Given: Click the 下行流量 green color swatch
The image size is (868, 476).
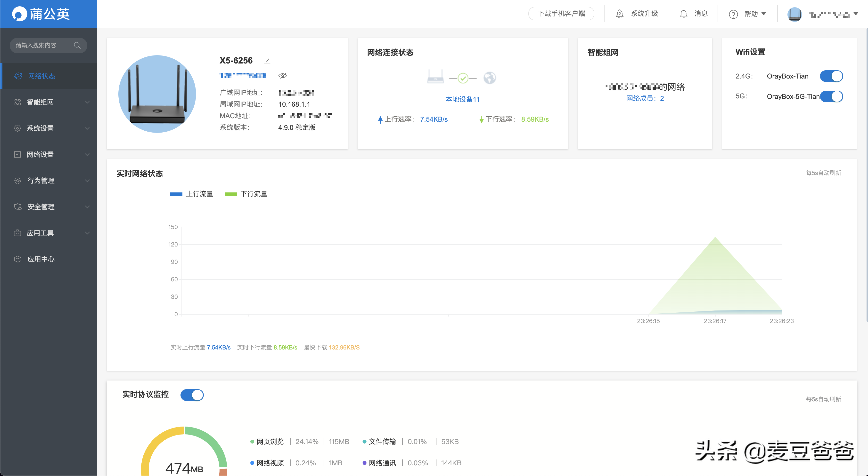Looking at the screenshot, I should pos(230,194).
